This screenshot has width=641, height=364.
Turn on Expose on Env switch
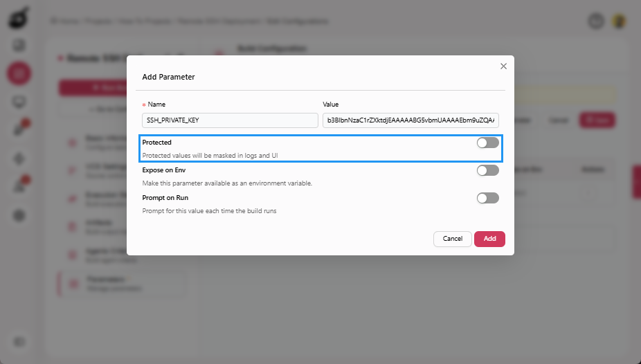click(488, 170)
